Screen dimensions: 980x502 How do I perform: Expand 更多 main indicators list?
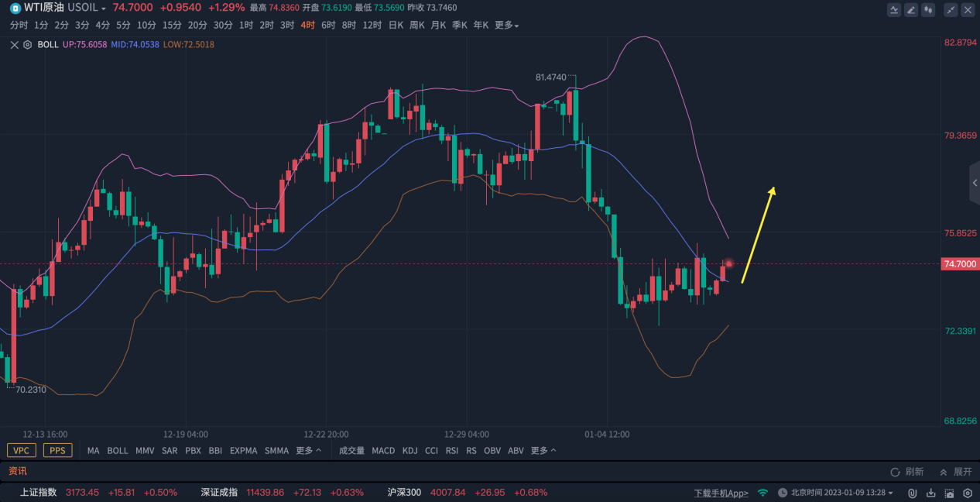point(308,450)
